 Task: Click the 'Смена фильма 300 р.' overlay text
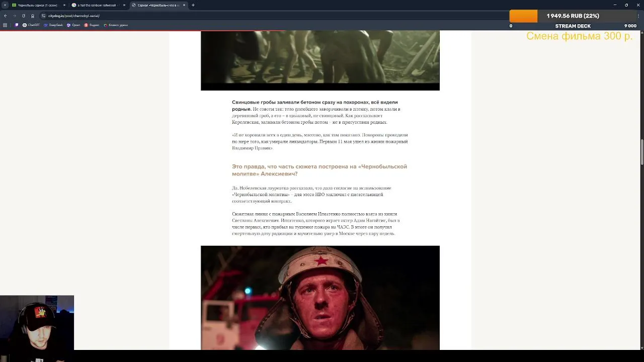coord(579,36)
